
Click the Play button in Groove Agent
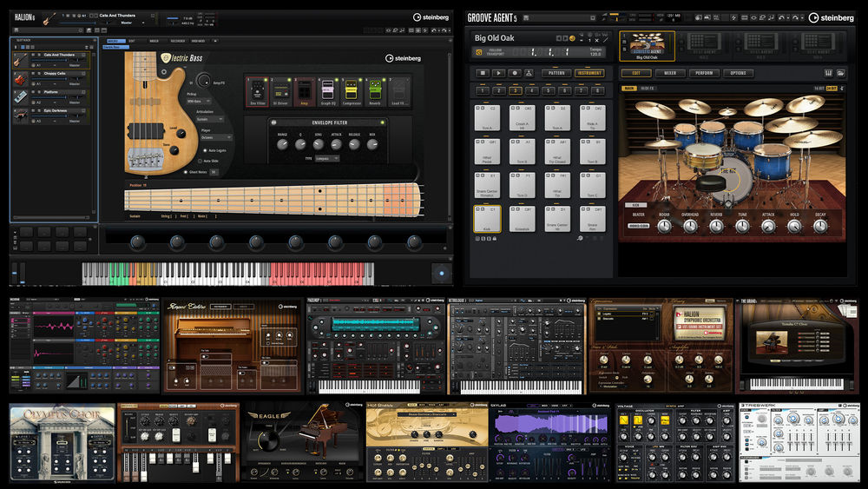pos(498,73)
